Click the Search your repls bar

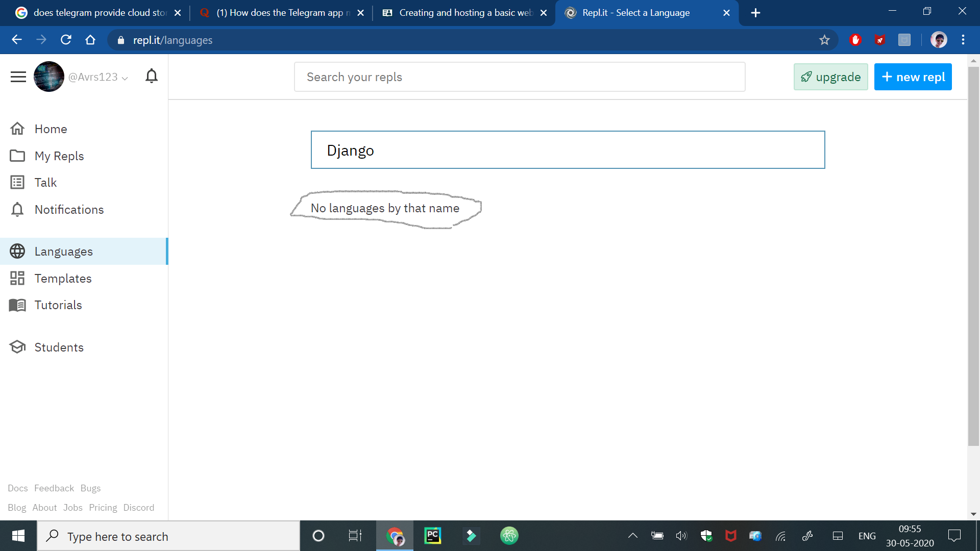tap(519, 77)
